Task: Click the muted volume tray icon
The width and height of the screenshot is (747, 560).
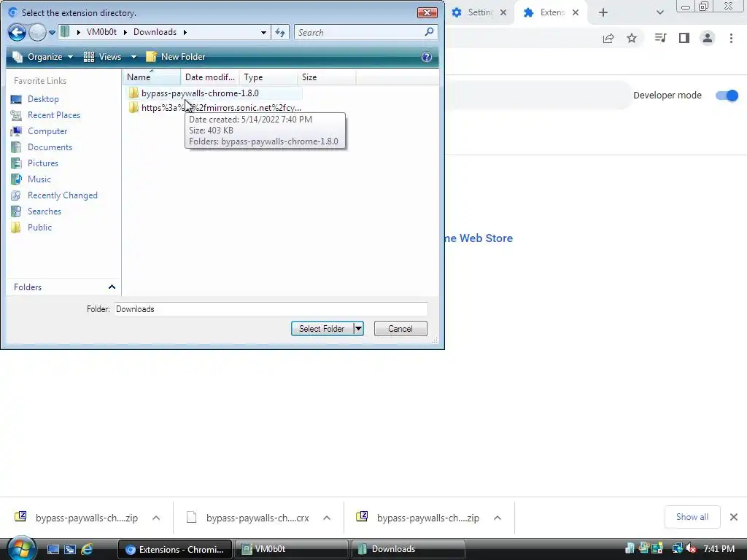Action: (x=691, y=548)
